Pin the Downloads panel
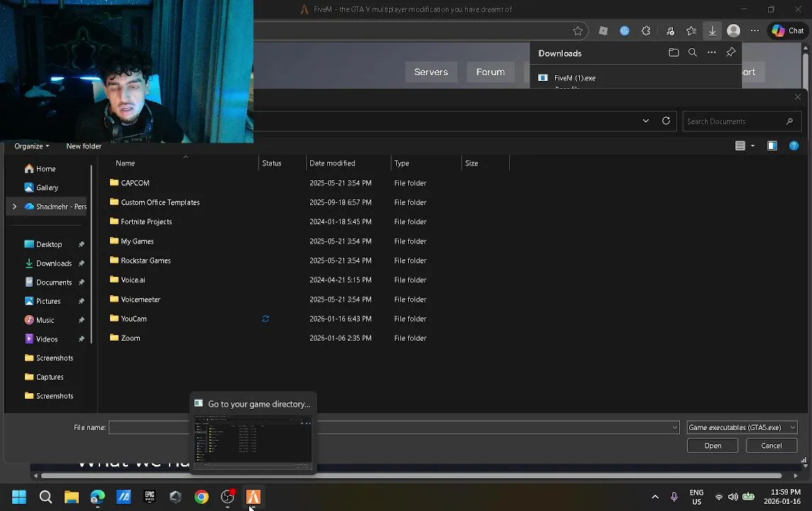 pyautogui.click(x=730, y=53)
